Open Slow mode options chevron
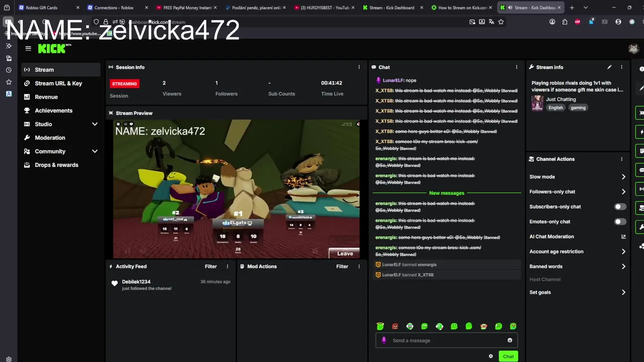This screenshot has height=362, width=644. [623, 177]
